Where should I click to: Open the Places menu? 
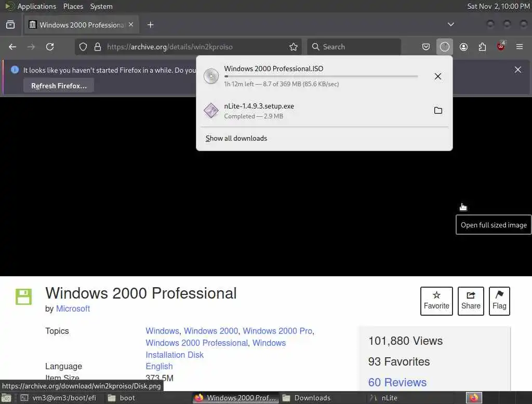[73, 6]
